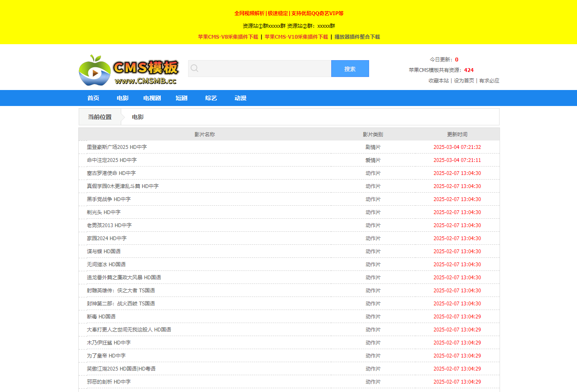The image size is (577, 392).
Task: Download 苹果CMS-V8采集插件 from banner
Action: 228,37
